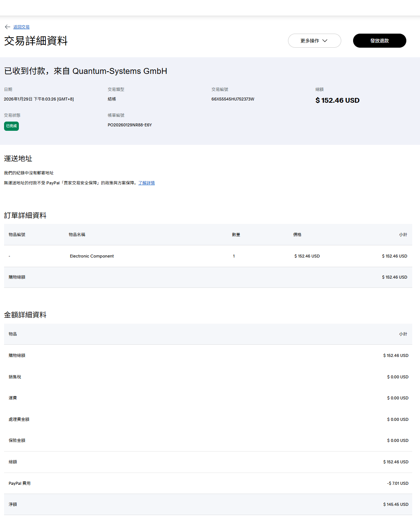Click the 數量 column header
The width and height of the screenshot is (420, 528).
pyautogui.click(x=236, y=235)
